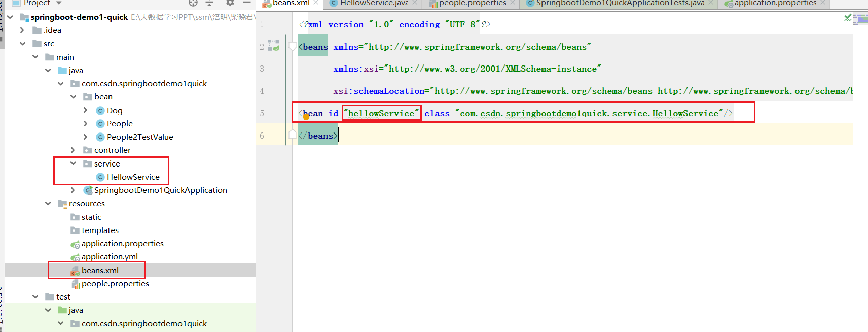Image resolution: width=868 pixels, height=332 pixels.
Task: Click the Dog class icon
Action: coord(100,111)
